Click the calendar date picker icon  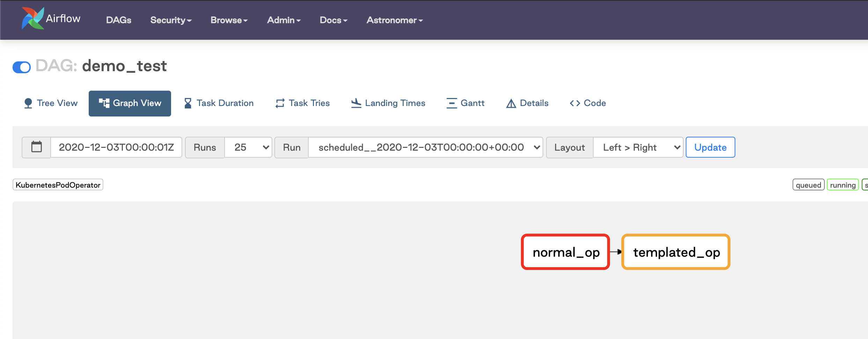(x=36, y=147)
